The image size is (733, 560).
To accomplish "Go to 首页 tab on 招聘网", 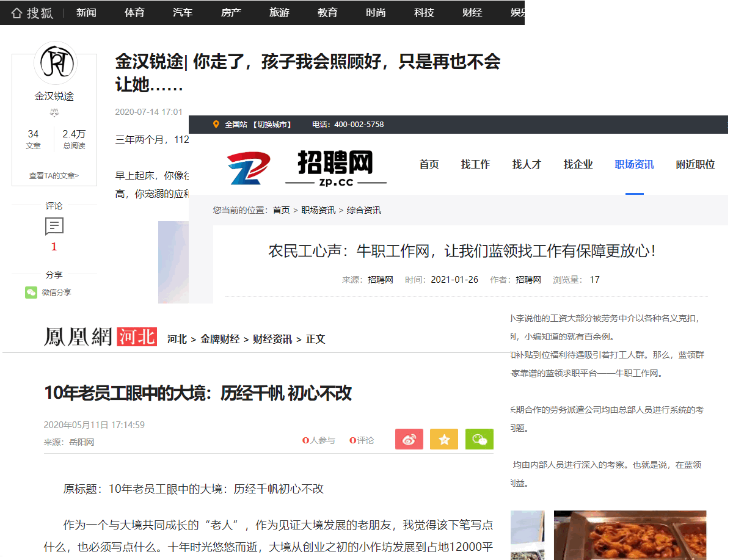I will 429,165.
